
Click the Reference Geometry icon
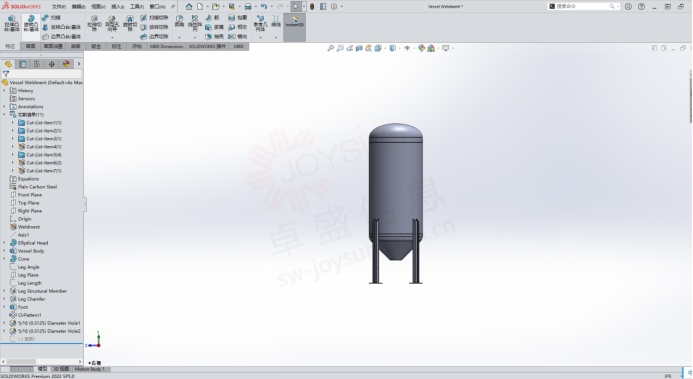(x=260, y=24)
